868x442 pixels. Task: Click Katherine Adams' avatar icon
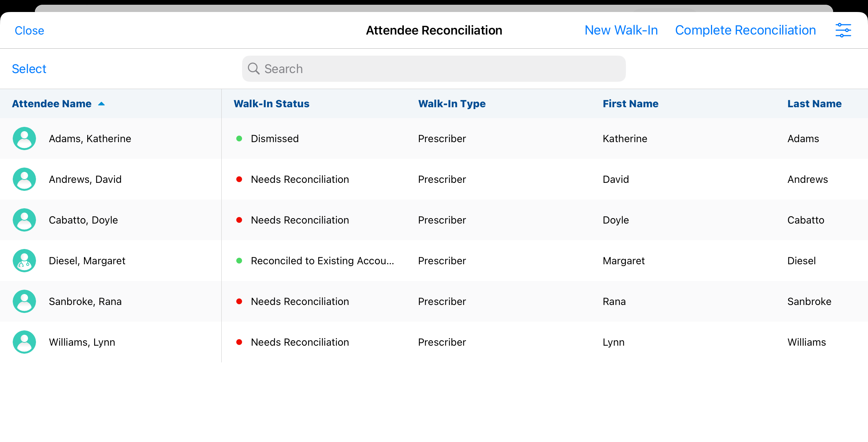coord(24,138)
